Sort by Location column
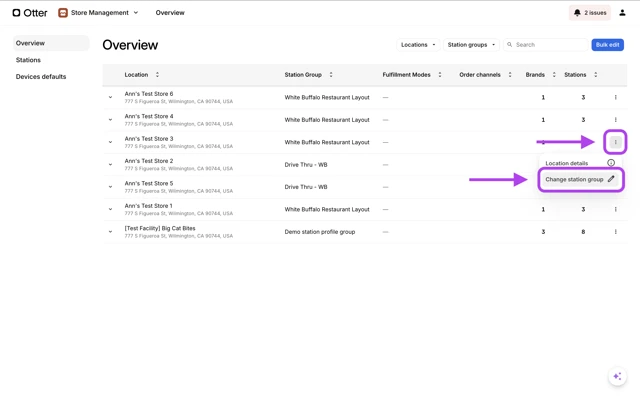The height and width of the screenshot is (400, 640). [157, 75]
